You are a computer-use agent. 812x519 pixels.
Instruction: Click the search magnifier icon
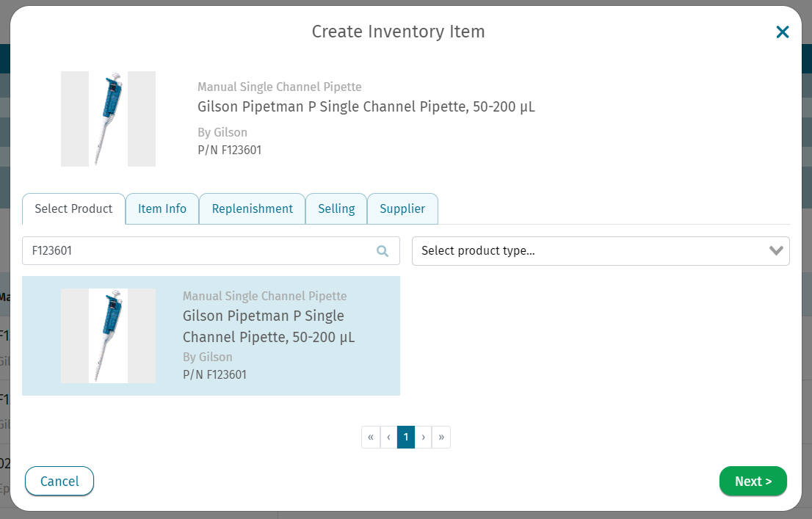click(x=383, y=251)
